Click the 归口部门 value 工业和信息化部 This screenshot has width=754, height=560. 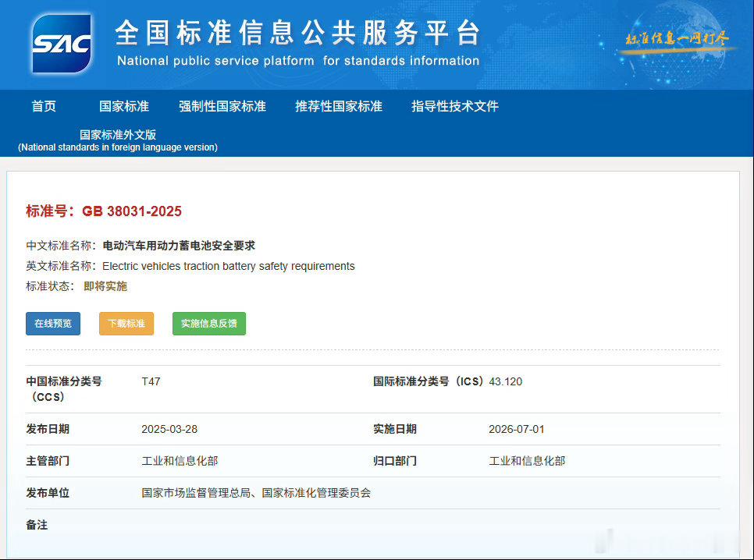pyautogui.click(x=527, y=461)
